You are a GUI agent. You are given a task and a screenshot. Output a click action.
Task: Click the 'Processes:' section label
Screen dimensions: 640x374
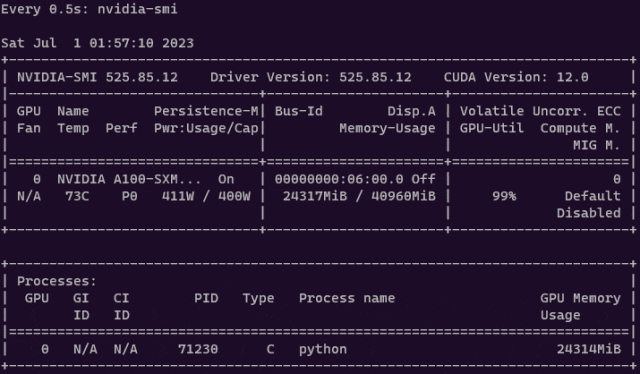[57, 281]
